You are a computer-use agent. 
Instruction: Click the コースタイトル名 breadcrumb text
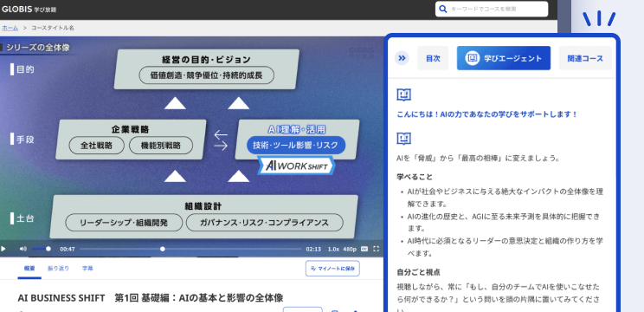(53, 28)
